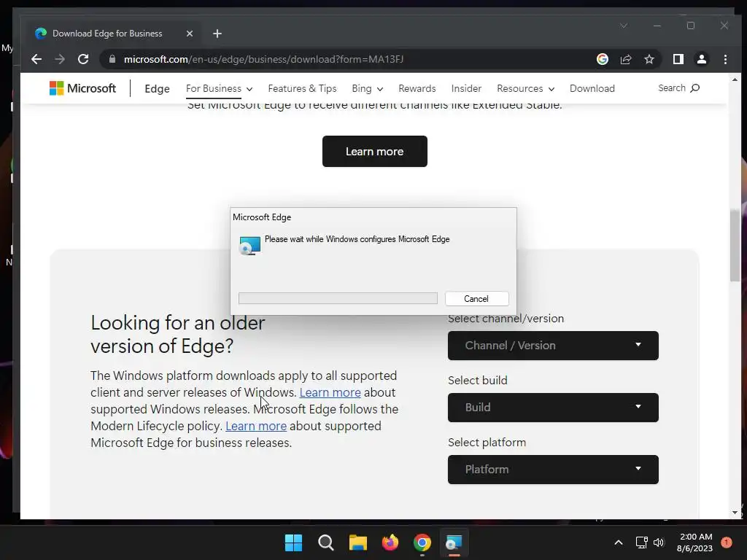Open Chrome three-dot menu
The width and height of the screenshot is (747, 560).
[x=725, y=59]
